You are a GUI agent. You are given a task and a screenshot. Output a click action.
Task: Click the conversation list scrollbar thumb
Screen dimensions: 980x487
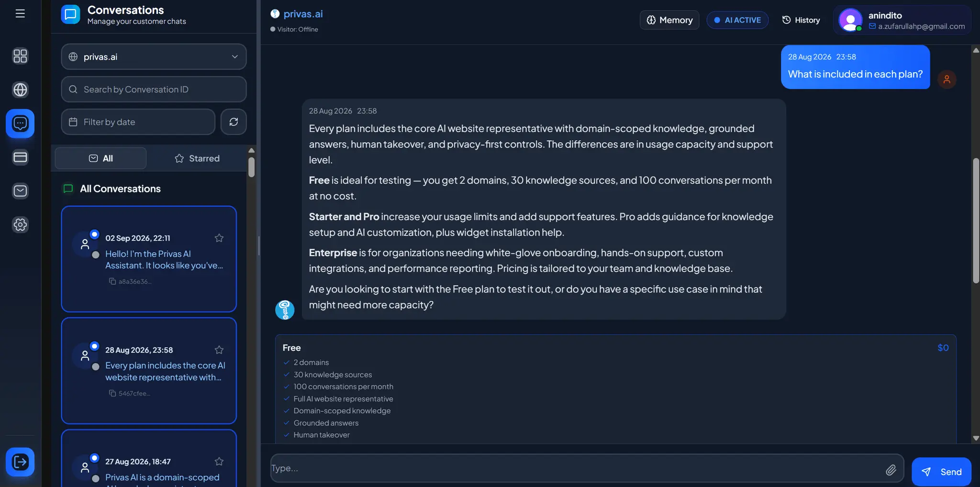point(251,167)
